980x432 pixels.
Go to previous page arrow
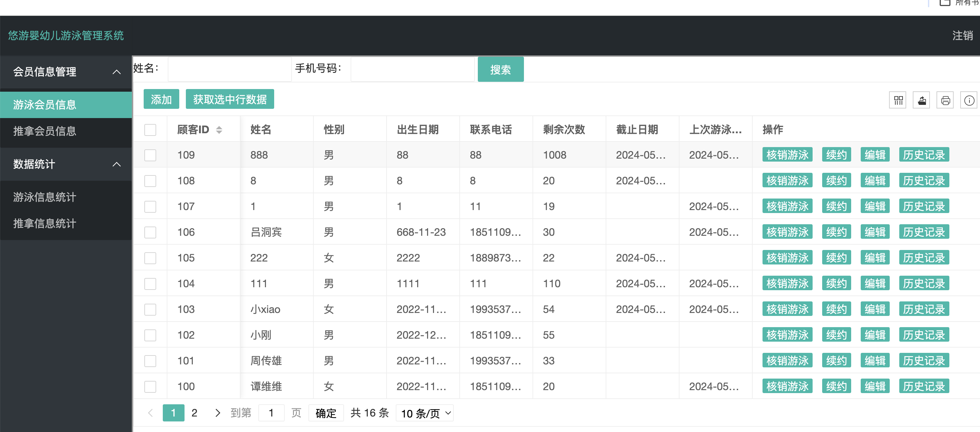151,413
